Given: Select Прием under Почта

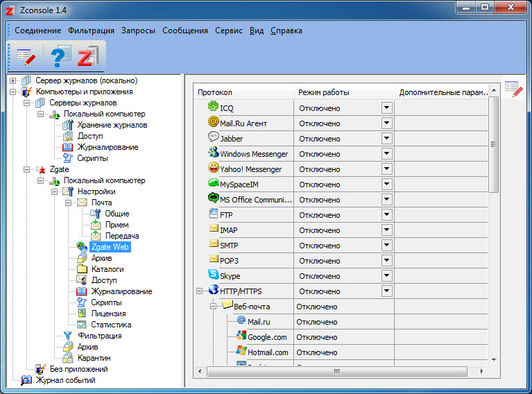Looking at the screenshot, I should coord(117,225).
